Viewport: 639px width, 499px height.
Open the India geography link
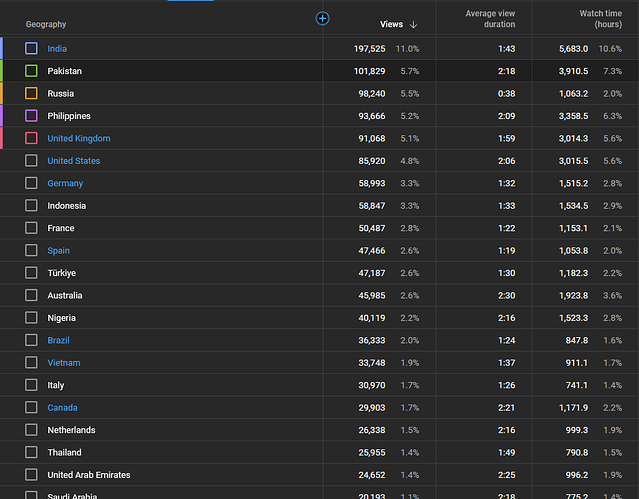[x=57, y=48]
